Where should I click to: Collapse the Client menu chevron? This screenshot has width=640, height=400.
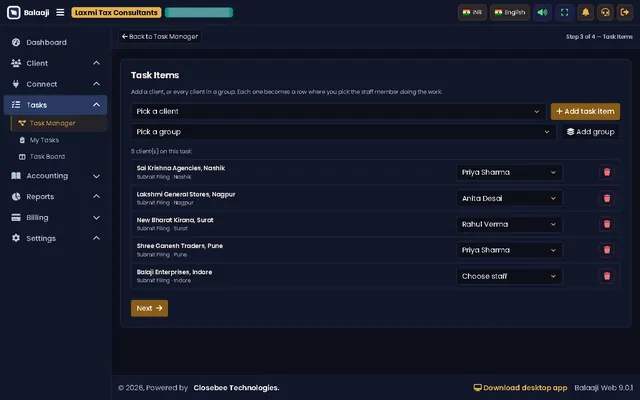[x=96, y=63]
